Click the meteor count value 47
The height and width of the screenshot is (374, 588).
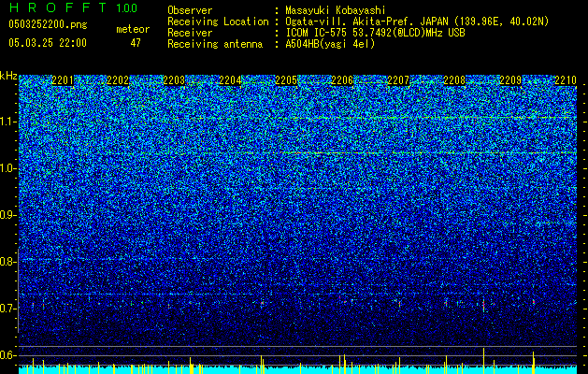coord(136,43)
